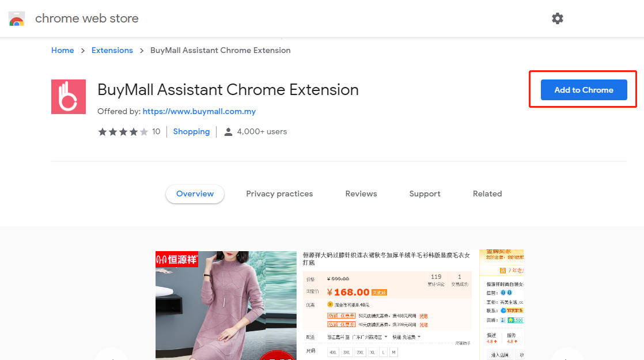644x360 pixels.
Task: Click the users person icon
Action: (x=228, y=132)
